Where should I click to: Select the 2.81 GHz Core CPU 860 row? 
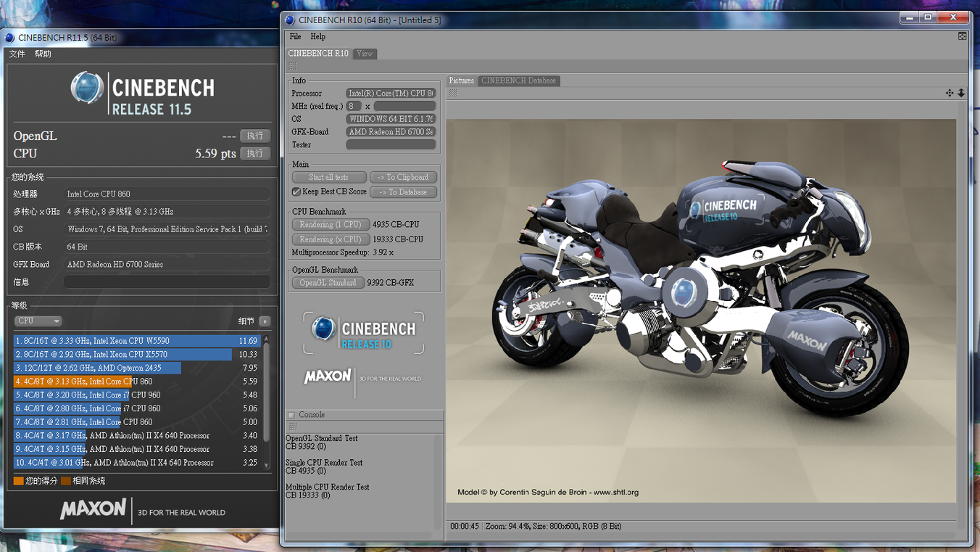(x=137, y=422)
